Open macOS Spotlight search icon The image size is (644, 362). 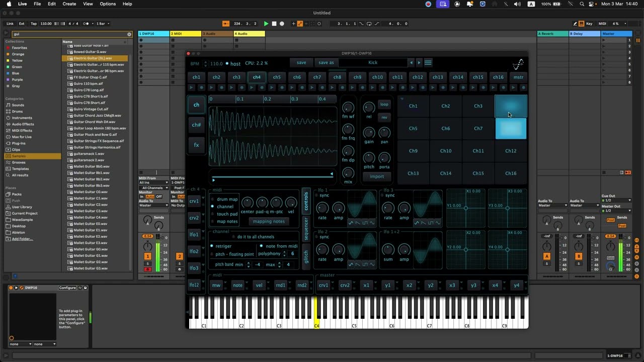(x=582, y=4)
